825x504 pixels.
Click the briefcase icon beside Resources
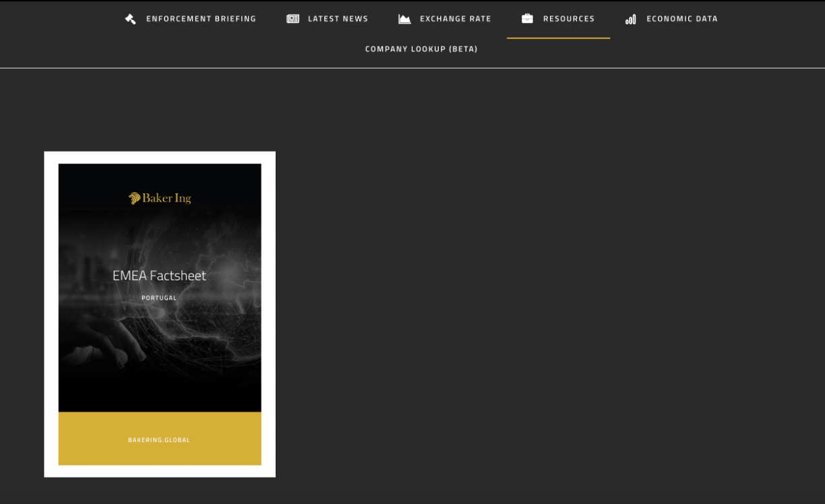(527, 19)
